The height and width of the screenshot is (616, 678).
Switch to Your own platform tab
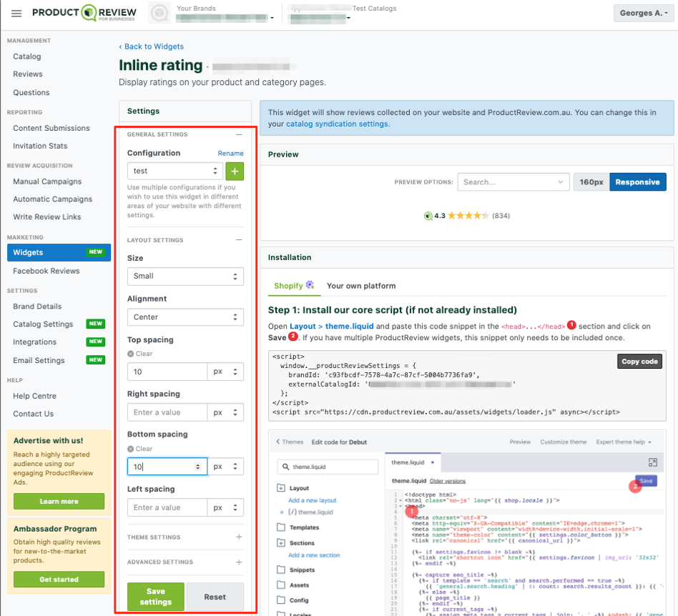pos(361,286)
